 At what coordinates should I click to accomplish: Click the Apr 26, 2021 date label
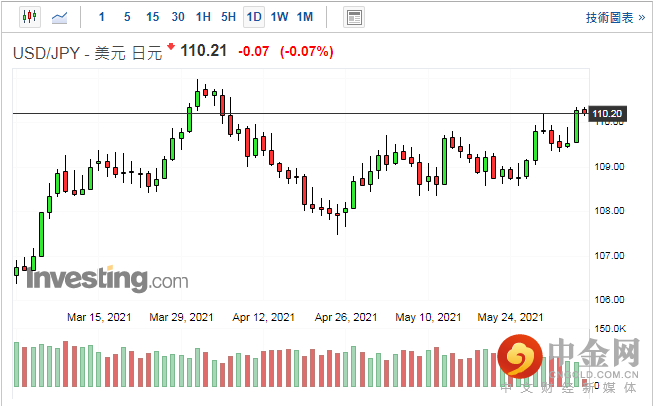(346, 318)
